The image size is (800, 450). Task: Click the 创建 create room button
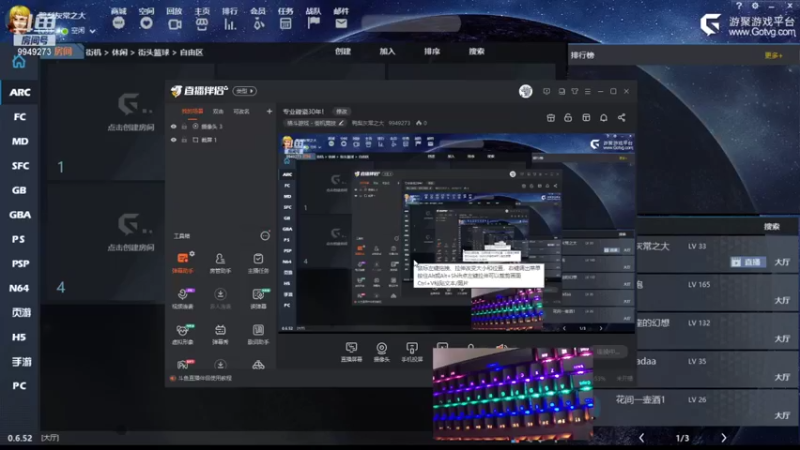coord(343,52)
